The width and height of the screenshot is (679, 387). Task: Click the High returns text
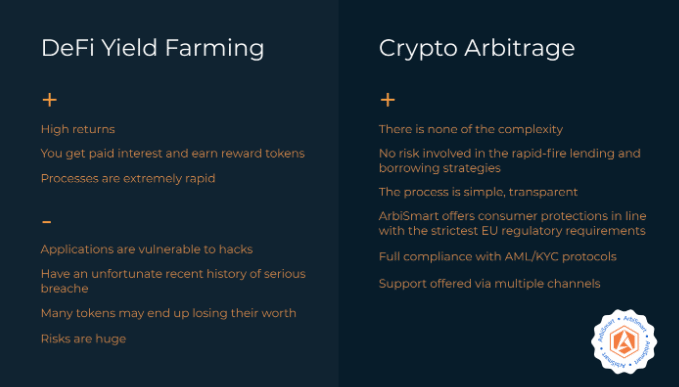coord(78,129)
